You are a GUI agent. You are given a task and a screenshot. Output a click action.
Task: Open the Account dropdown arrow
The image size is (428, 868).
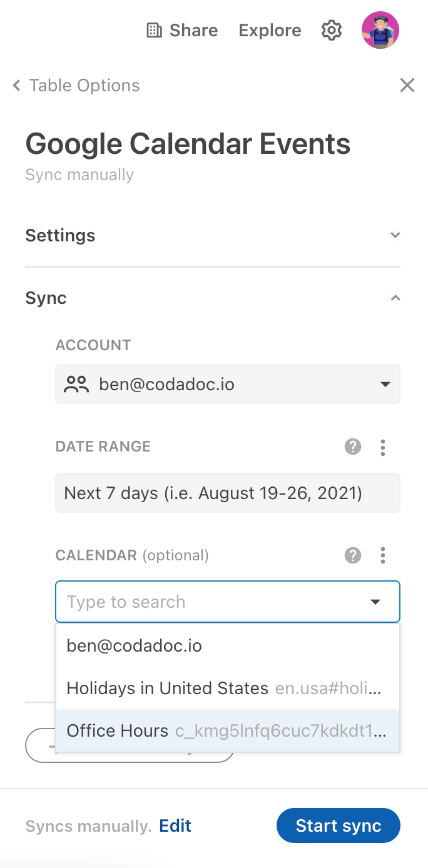click(385, 384)
